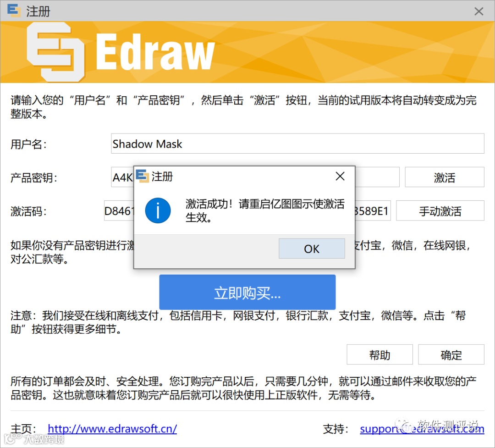Click the Edraw icon in popup title bar
This screenshot has width=495, height=448.
tap(142, 176)
